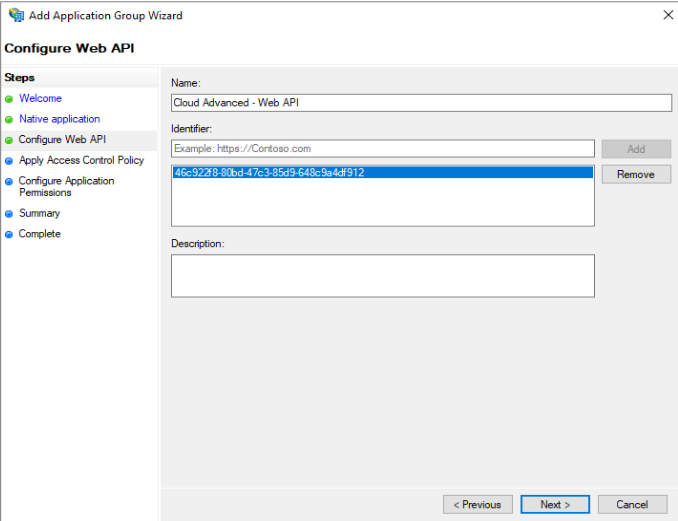Click blue bullet beside Configure Application Permissions
The height and width of the screenshot is (521, 678).
coord(9,182)
